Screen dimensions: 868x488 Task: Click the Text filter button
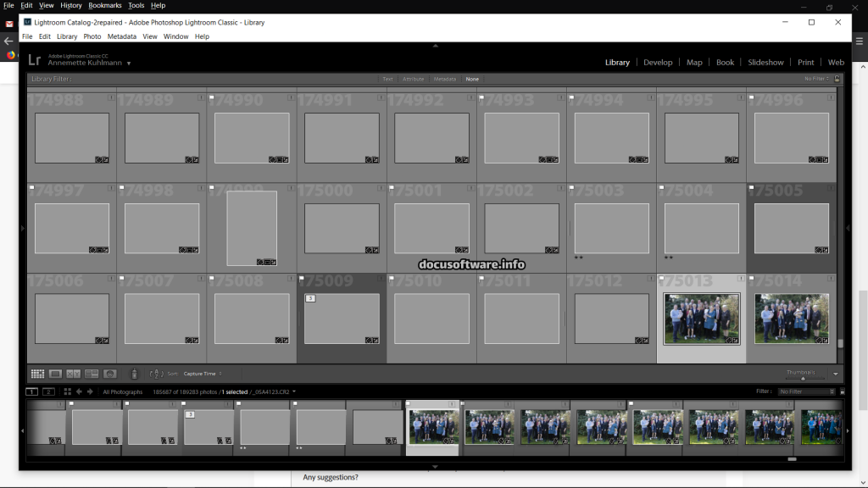(x=387, y=79)
